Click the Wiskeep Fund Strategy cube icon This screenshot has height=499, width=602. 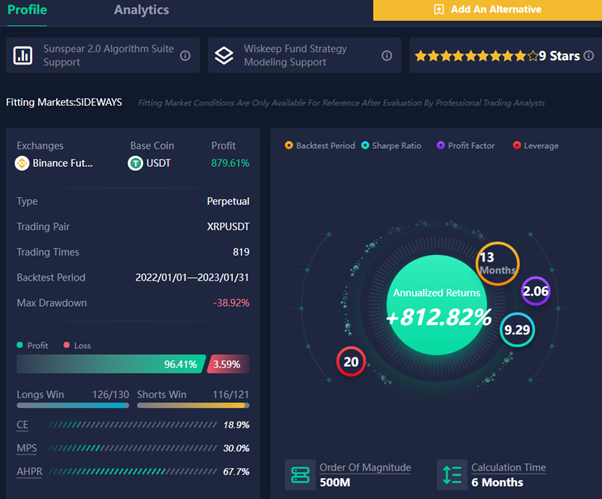point(224,56)
